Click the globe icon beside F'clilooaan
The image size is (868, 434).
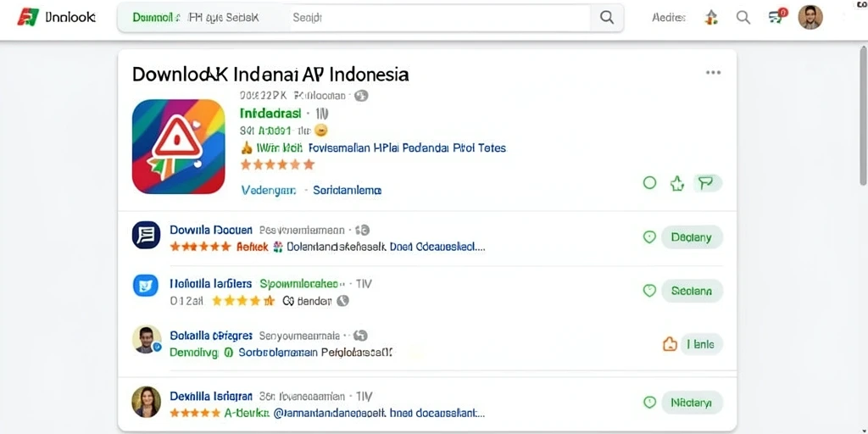point(361,96)
